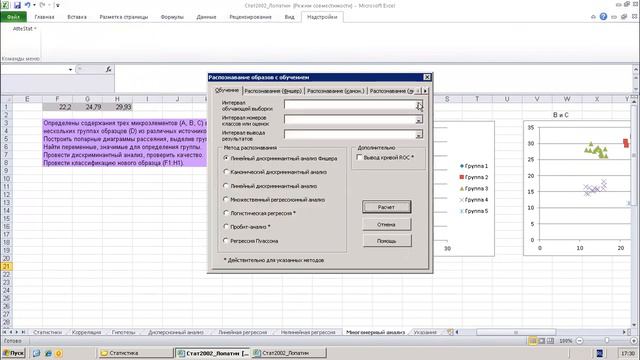Image resolution: width=640 pixels, height=360 pixels.
Task: Click the Группа 3 legend entry in chart
Action: click(x=474, y=189)
